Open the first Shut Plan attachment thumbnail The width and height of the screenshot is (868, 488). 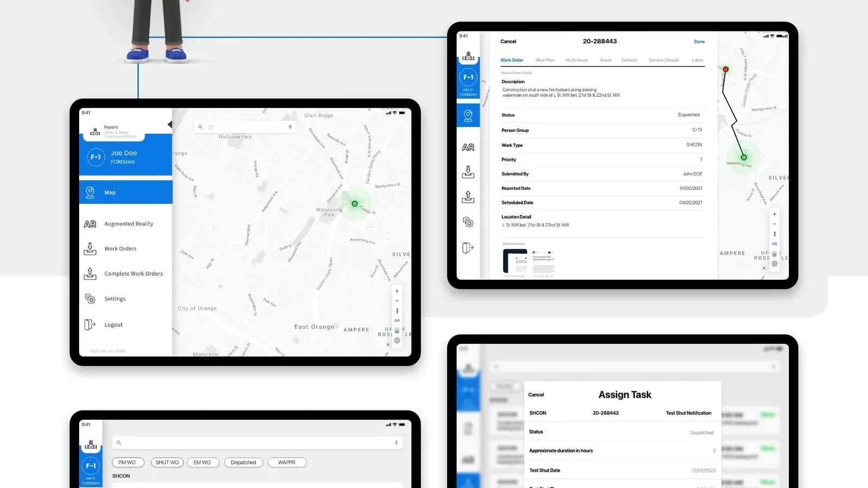(x=515, y=262)
